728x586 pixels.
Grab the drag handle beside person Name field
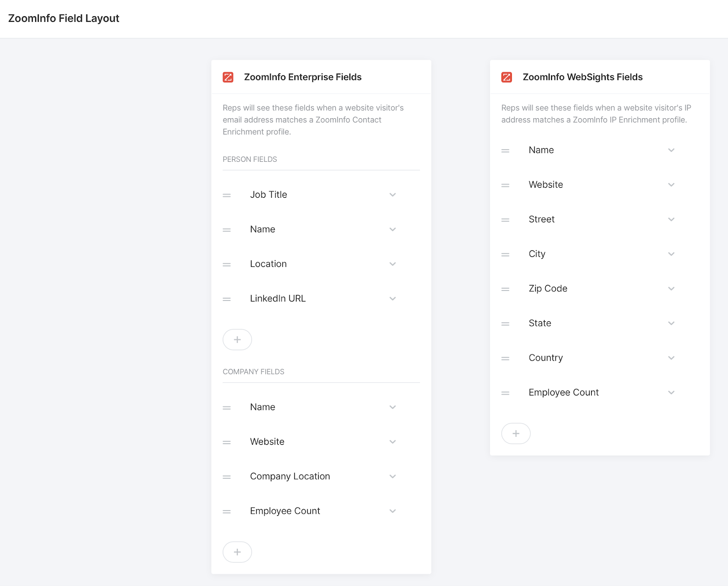[227, 230]
